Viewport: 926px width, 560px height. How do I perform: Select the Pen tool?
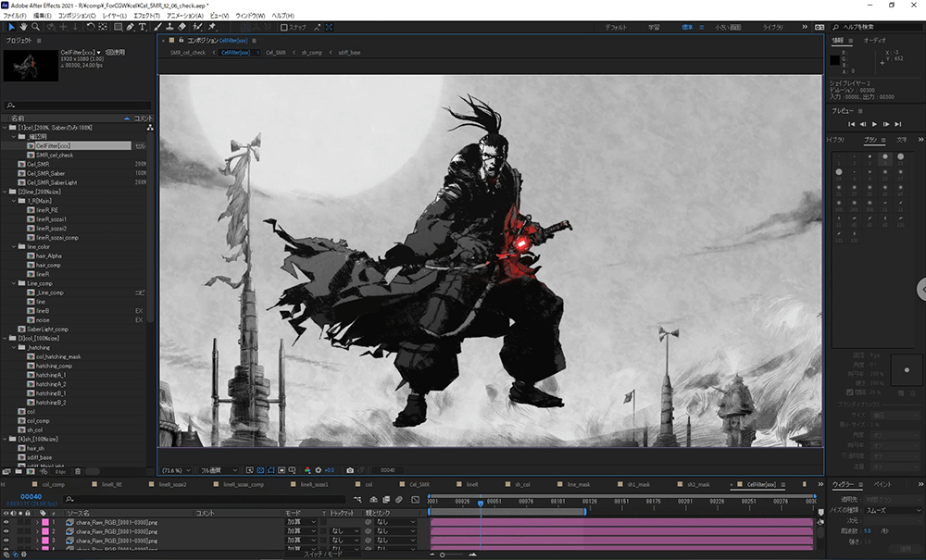[130, 27]
